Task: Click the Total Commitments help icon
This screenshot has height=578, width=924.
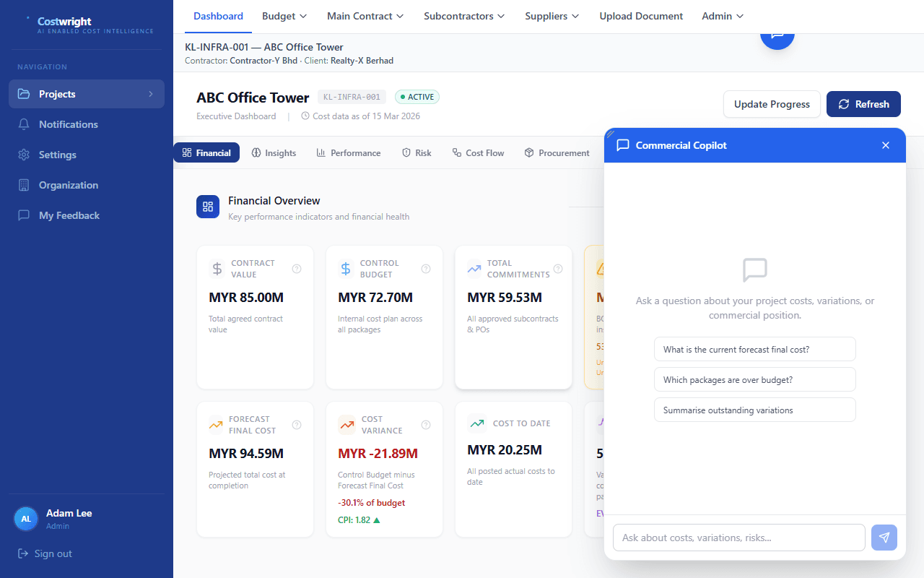Action: 558,269
